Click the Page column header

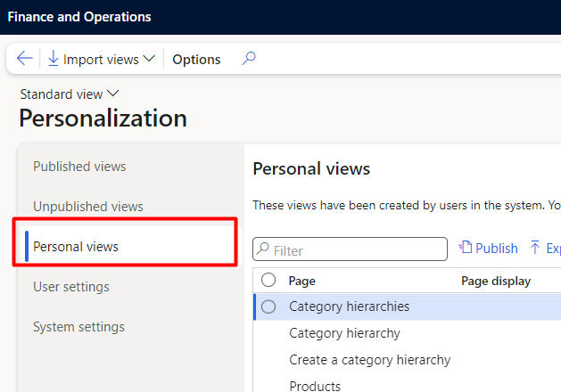coord(302,282)
